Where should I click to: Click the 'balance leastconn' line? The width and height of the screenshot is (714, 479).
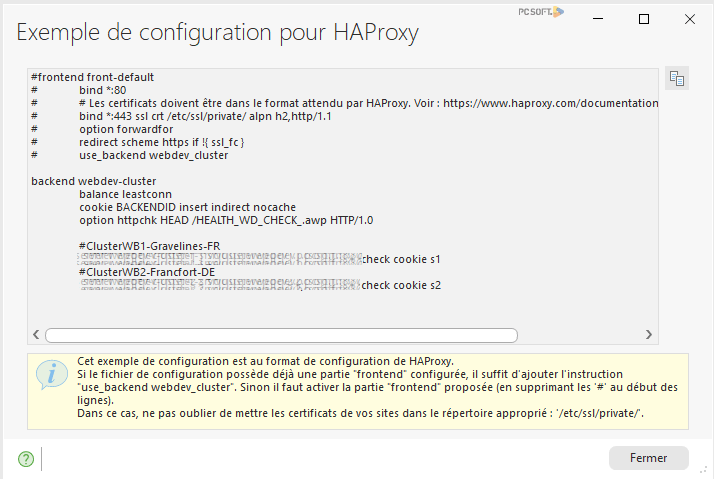[x=125, y=194]
